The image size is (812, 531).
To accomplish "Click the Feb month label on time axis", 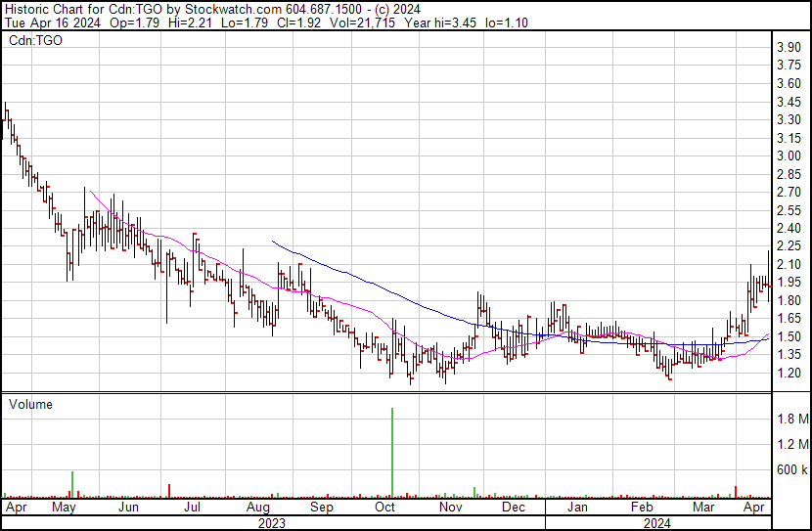I will pyautogui.click(x=642, y=507).
